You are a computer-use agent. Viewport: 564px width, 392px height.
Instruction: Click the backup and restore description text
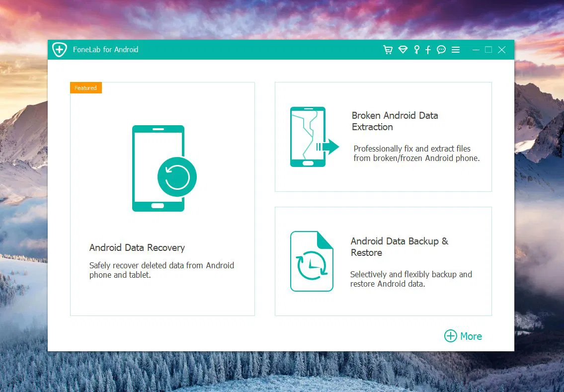coord(411,279)
